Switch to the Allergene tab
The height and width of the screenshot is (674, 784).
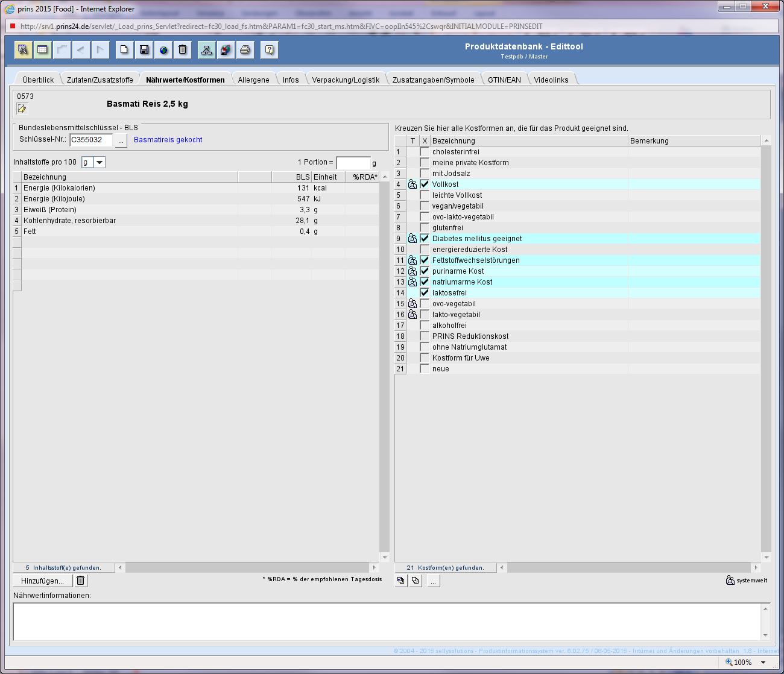(253, 80)
